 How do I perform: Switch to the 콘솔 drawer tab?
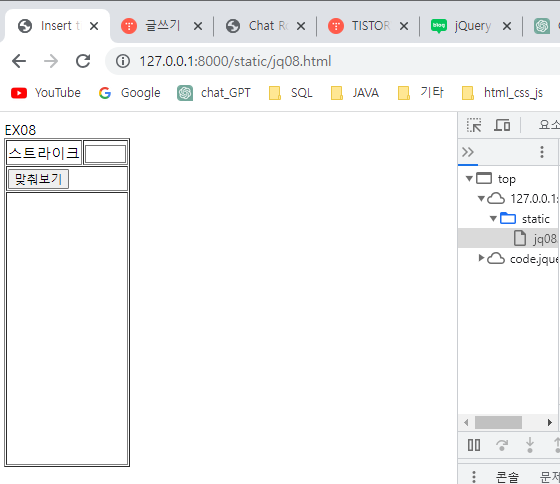click(507, 477)
